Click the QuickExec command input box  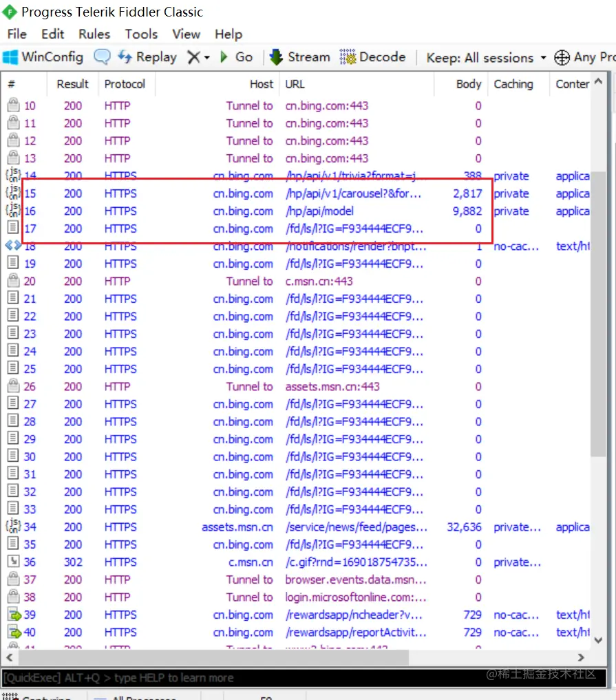(x=304, y=678)
